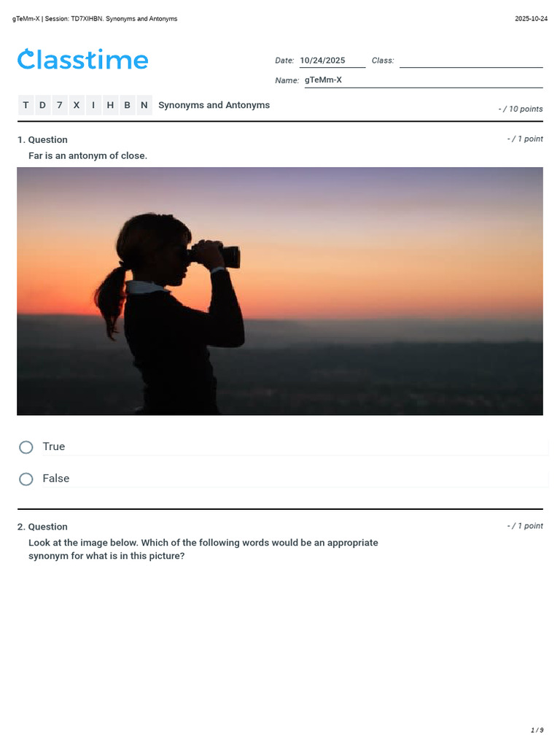This screenshot has width=560, height=747.
Task: Click the session code letter 'H' box
Action: pos(110,105)
